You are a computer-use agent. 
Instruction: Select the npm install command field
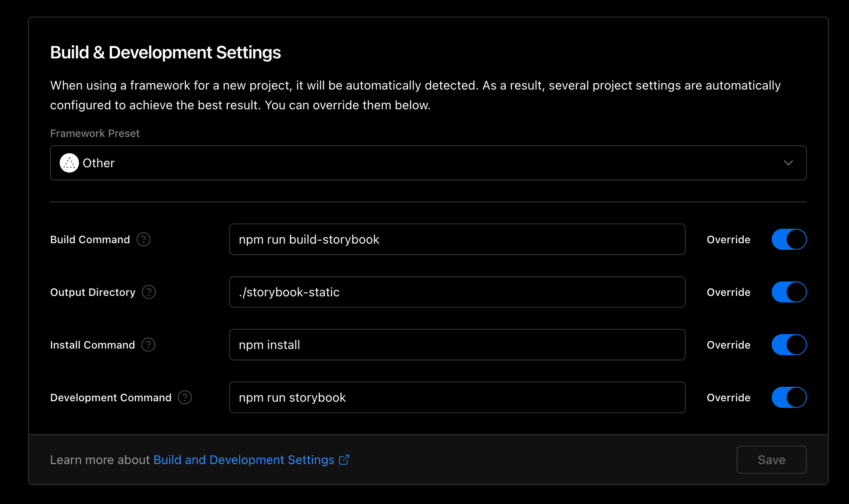pyautogui.click(x=457, y=345)
